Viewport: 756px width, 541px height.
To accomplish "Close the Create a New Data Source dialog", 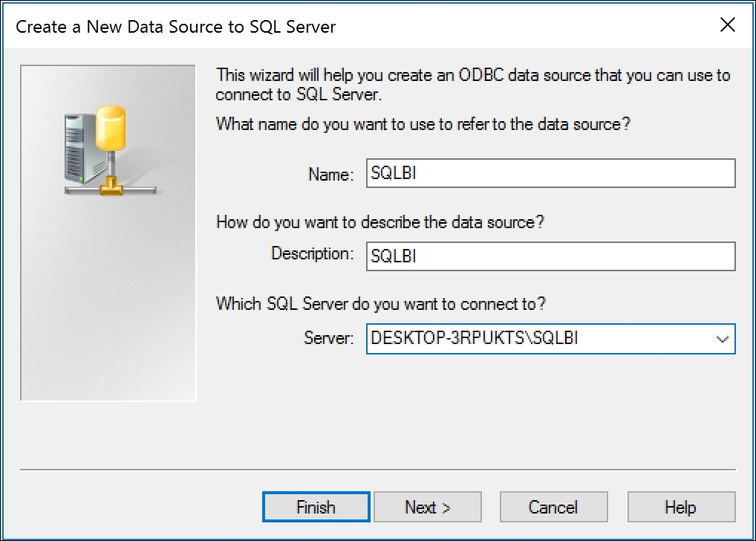I will 728,25.
